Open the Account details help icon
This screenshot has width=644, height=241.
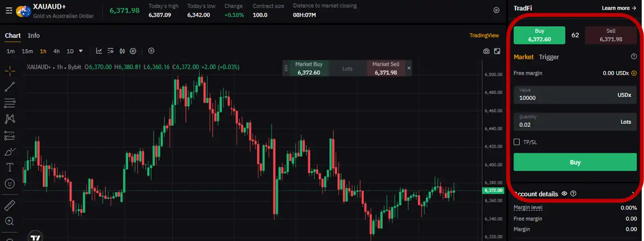pos(574,194)
